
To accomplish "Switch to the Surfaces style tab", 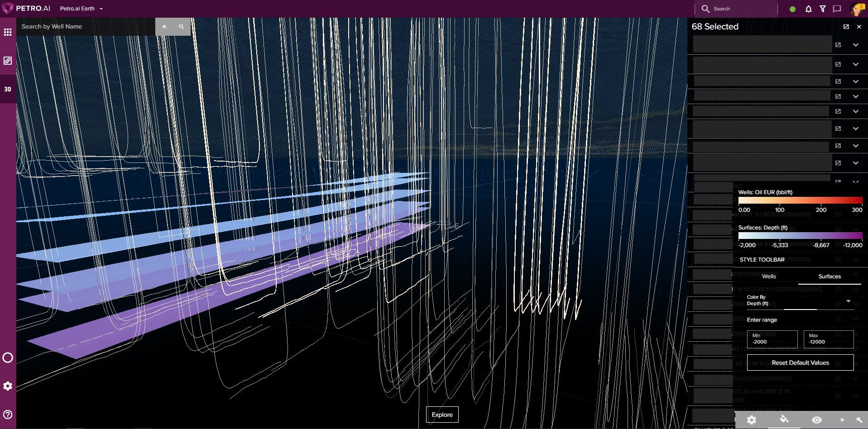I will (830, 276).
